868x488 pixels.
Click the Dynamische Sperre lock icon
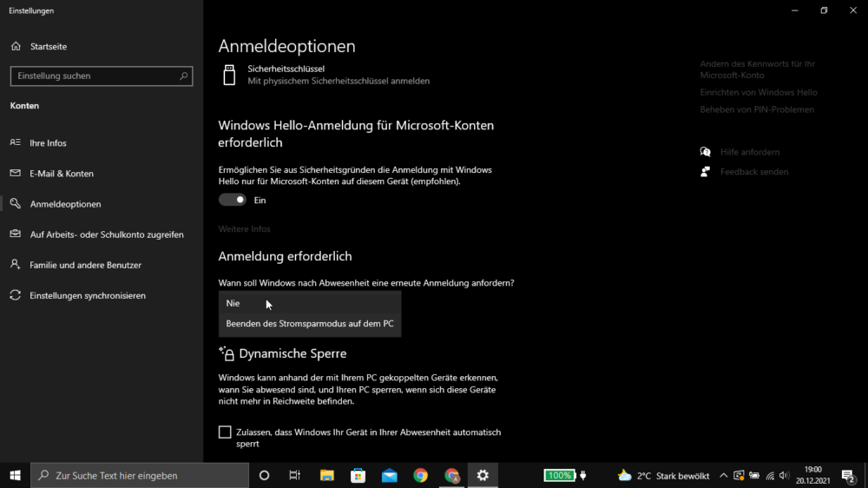tap(227, 353)
